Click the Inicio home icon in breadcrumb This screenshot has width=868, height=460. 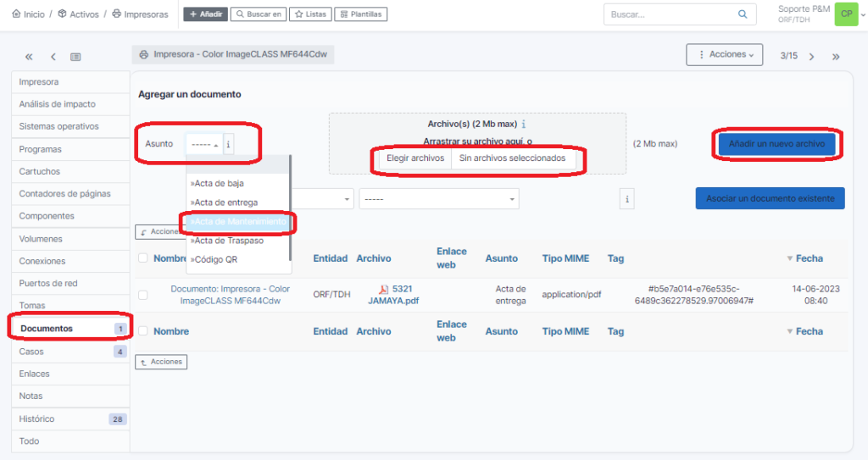point(16,14)
